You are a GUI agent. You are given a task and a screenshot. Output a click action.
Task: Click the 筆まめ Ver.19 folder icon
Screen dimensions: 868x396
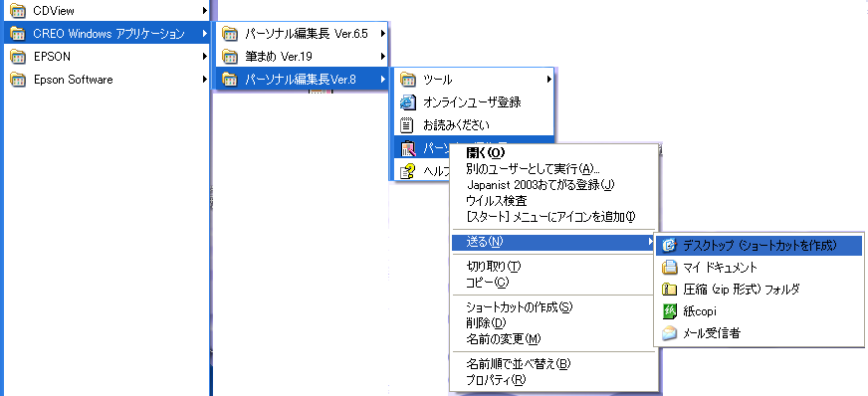[x=229, y=57]
